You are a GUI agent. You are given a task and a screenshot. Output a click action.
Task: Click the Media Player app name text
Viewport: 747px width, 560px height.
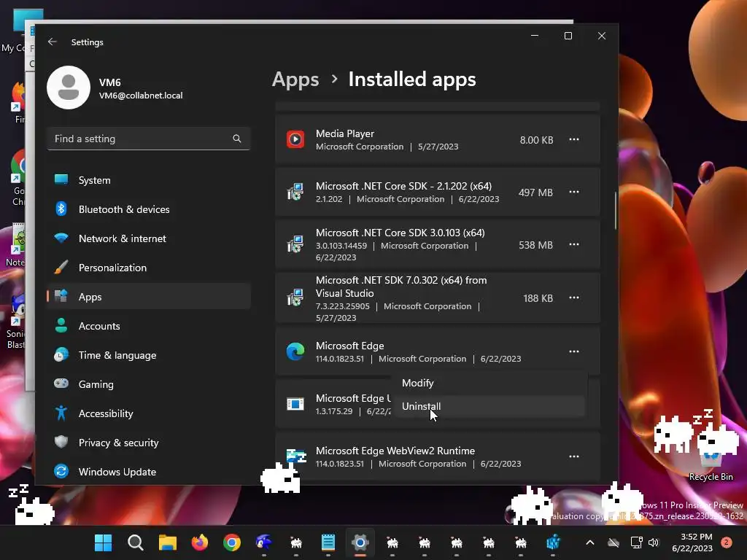pos(345,134)
